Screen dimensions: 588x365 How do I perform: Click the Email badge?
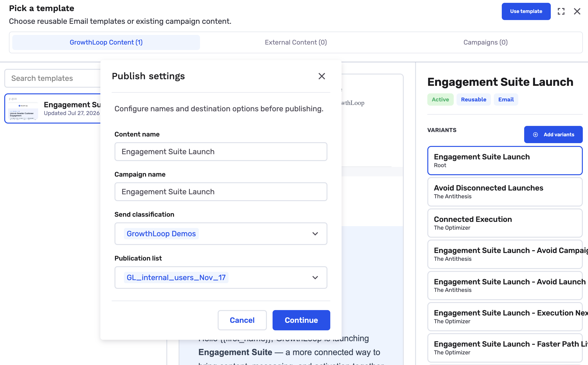[506, 100]
